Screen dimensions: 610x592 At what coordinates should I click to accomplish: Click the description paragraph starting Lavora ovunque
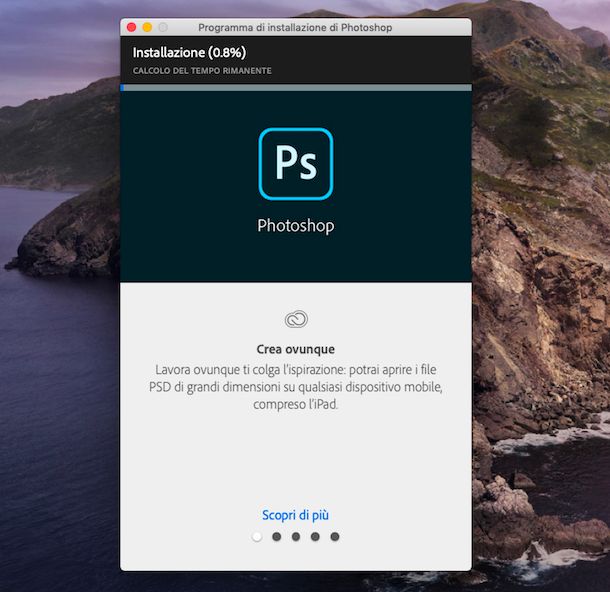(x=296, y=387)
